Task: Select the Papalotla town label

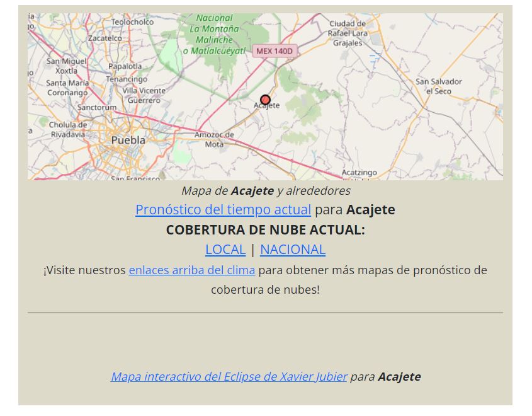Action: click(125, 66)
